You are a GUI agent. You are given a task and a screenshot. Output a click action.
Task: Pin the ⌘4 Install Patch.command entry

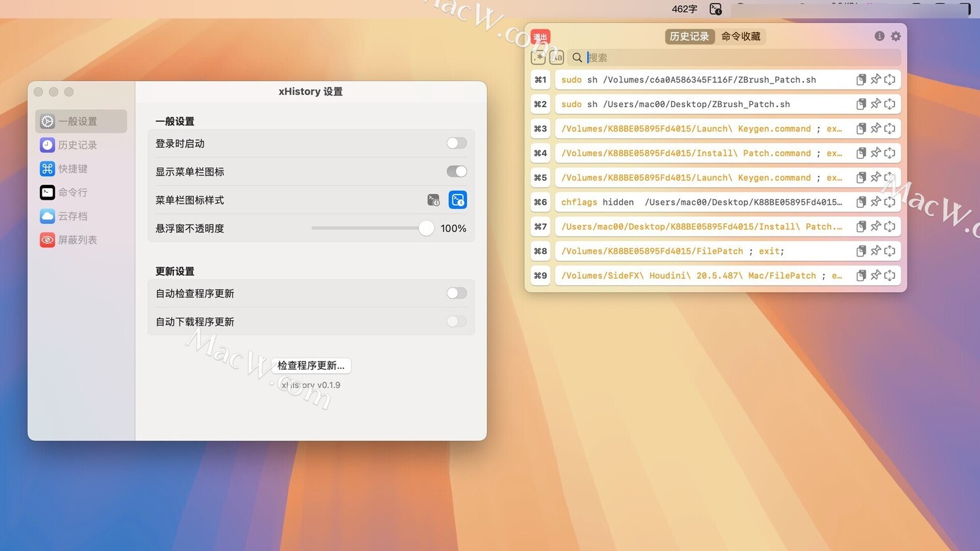pos(875,153)
